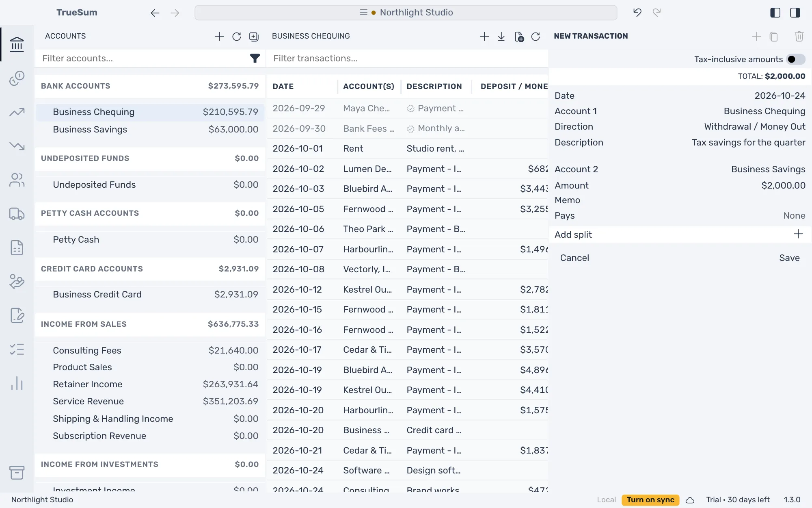Change Account 1 Business Chequing selection

coord(680,111)
